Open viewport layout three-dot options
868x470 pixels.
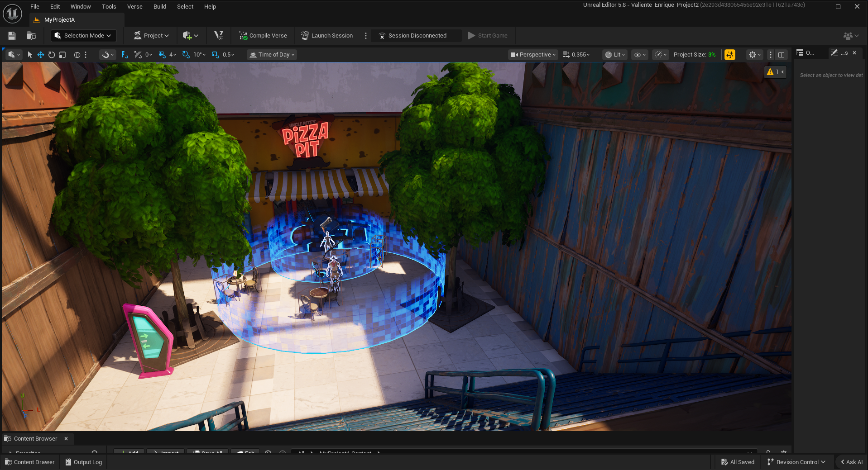[x=771, y=55]
